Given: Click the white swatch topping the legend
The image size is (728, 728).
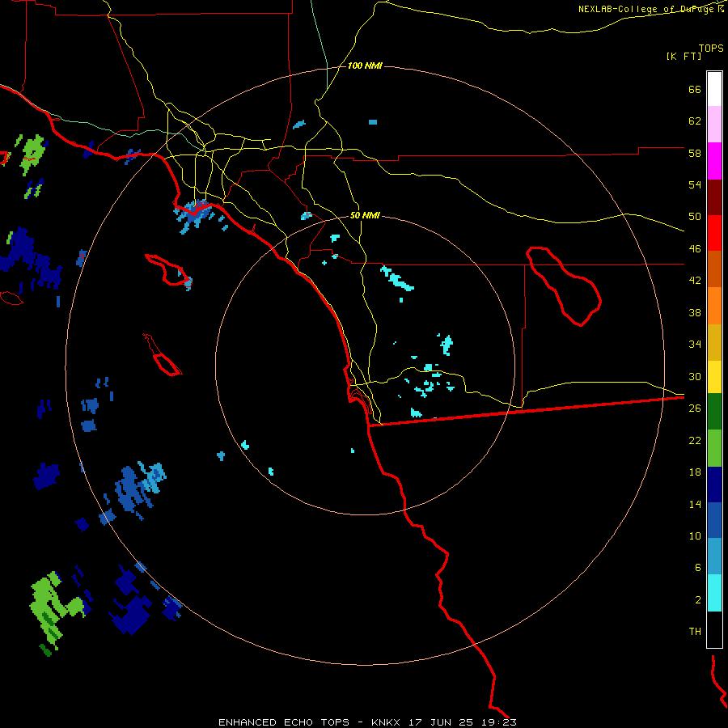Looking at the screenshot, I should (x=714, y=89).
